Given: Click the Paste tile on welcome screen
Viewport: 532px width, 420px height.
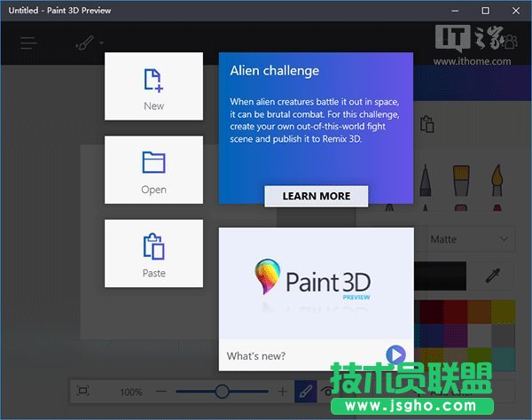Looking at the screenshot, I should pos(153,253).
